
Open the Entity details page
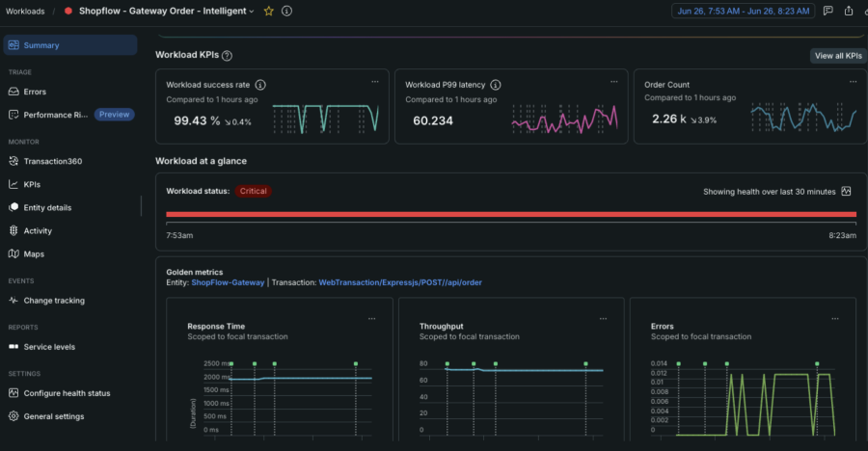(x=47, y=207)
